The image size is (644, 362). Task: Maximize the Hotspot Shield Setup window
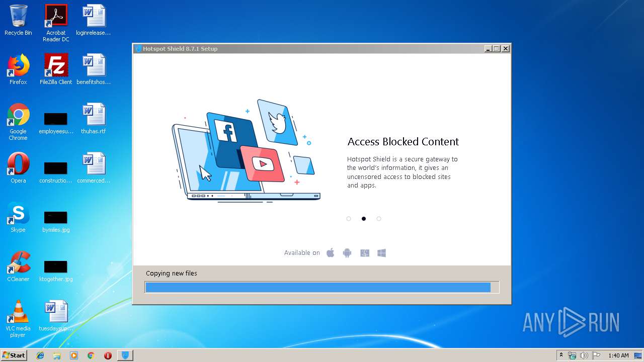tap(497, 49)
